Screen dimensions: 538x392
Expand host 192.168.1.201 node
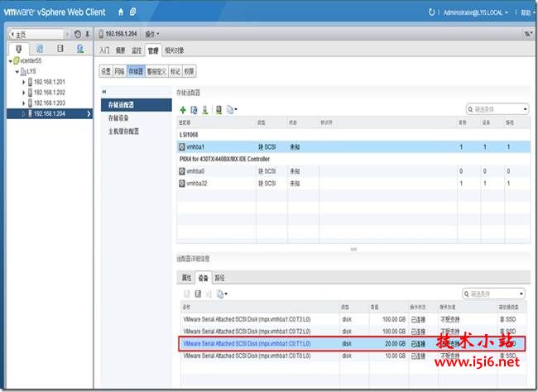pos(24,83)
